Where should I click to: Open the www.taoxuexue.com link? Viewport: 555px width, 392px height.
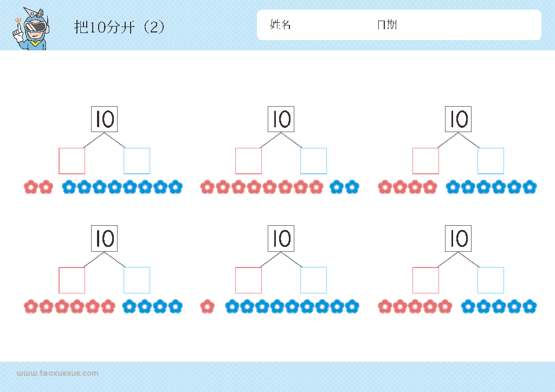pyautogui.click(x=57, y=373)
